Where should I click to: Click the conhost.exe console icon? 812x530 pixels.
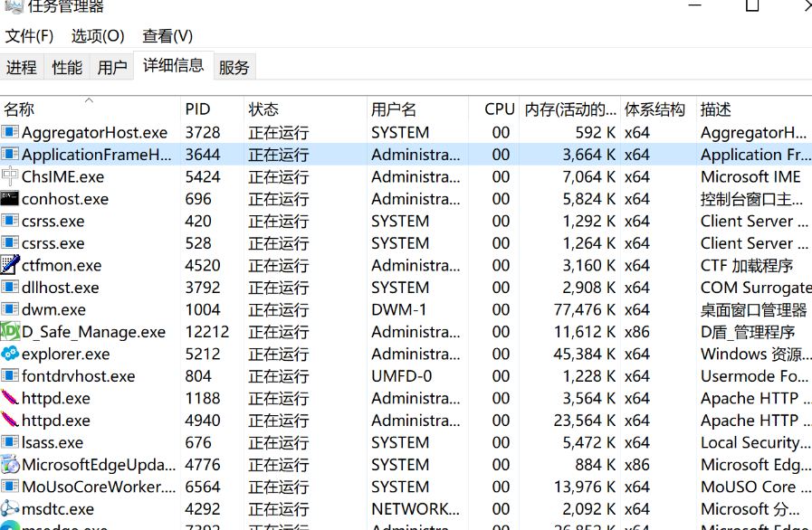(10, 199)
